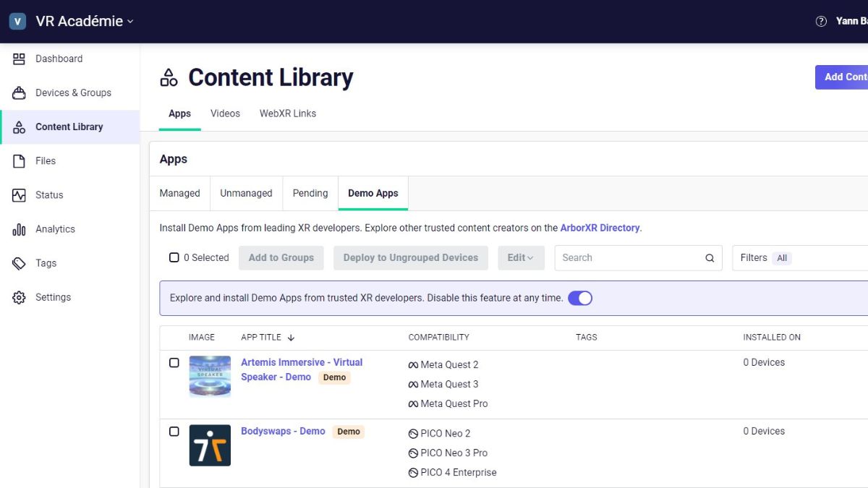Screen dimensions: 868x488
Task: Switch to the Videos tab
Action: click(225, 114)
